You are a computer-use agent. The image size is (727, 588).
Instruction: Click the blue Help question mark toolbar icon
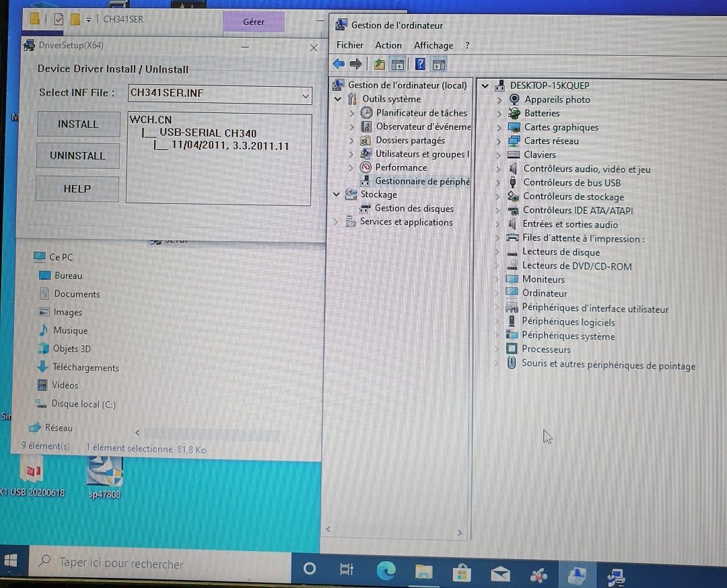420,64
